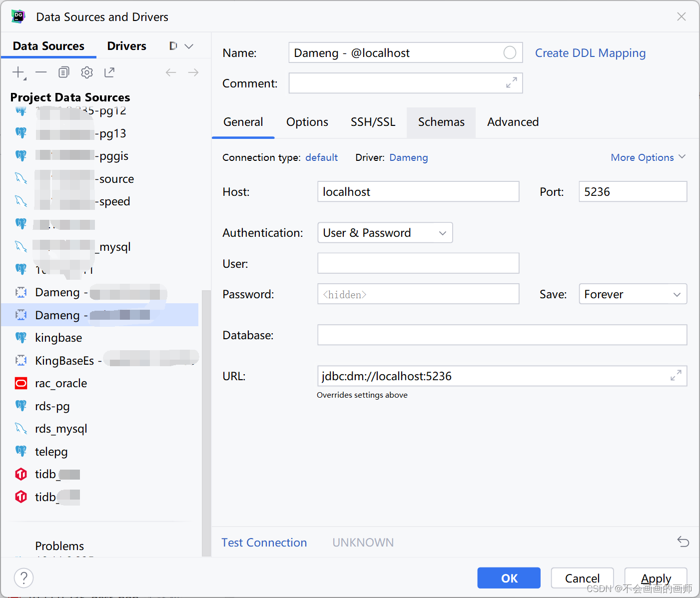
Task: Click the elephant icon beside rds-pg
Action: pos(21,406)
